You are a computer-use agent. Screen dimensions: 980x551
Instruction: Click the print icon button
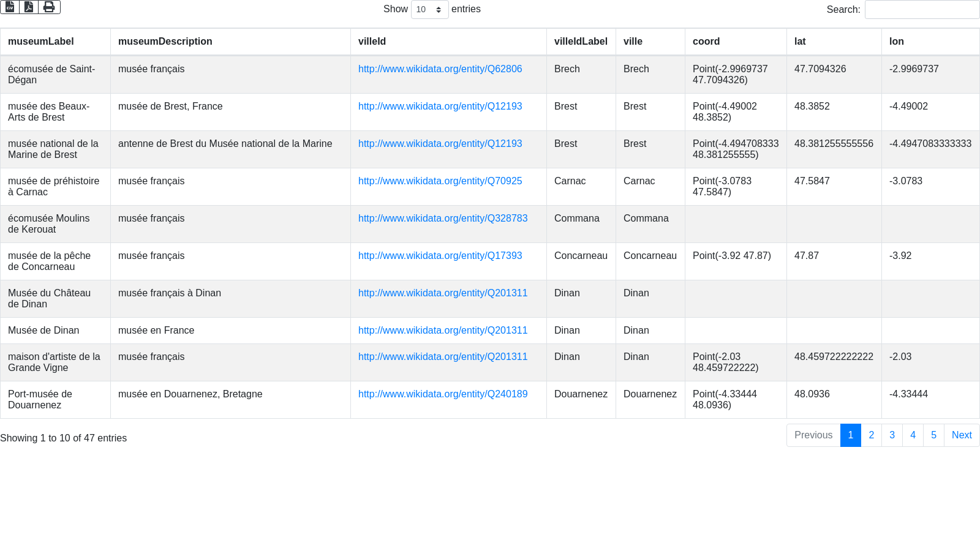click(49, 7)
